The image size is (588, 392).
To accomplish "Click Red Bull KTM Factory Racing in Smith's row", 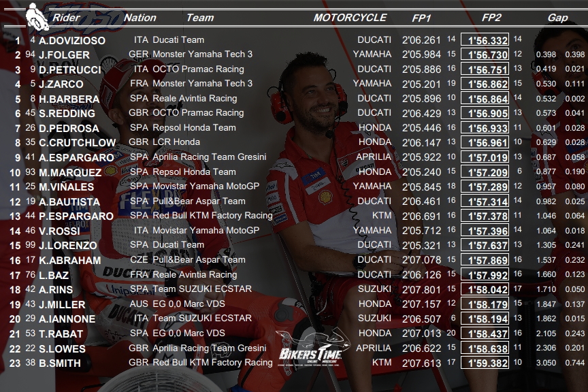I will tap(212, 362).
